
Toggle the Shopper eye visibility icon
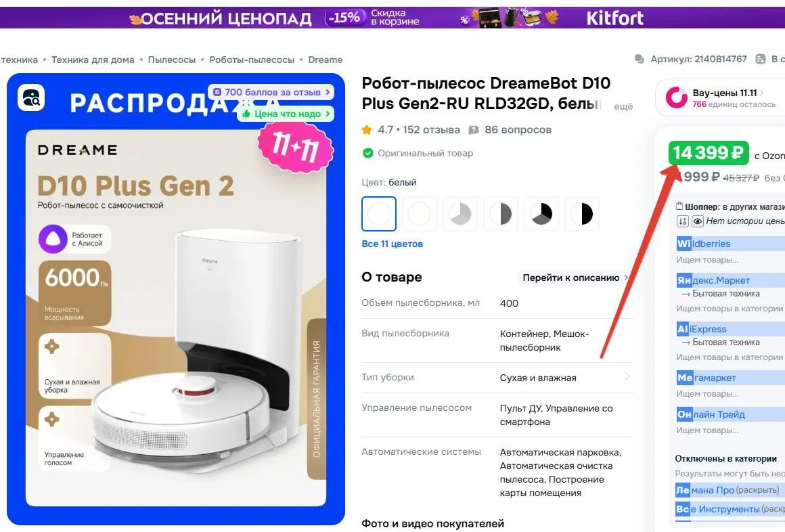click(x=698, y=221)
